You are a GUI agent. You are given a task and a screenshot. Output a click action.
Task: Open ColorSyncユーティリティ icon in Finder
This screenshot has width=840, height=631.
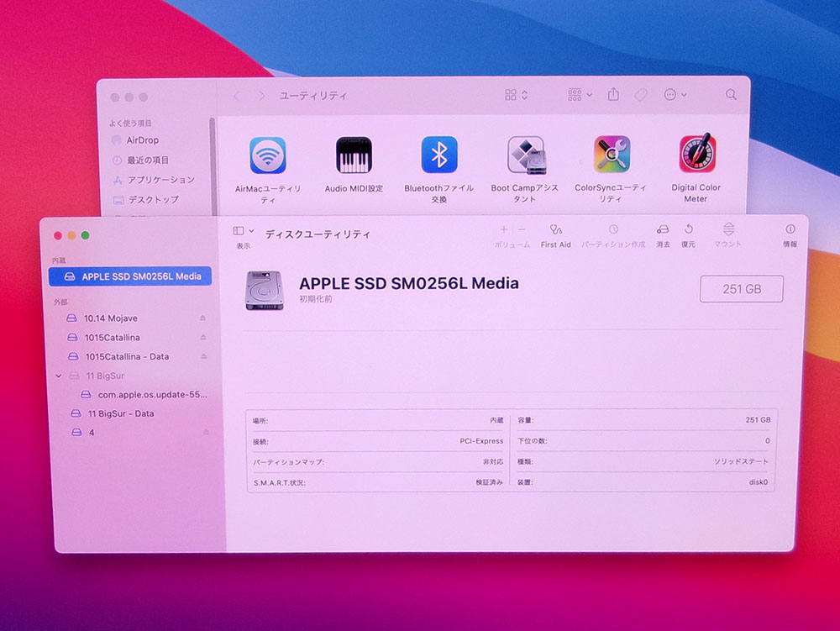click(x=612, y=155)
